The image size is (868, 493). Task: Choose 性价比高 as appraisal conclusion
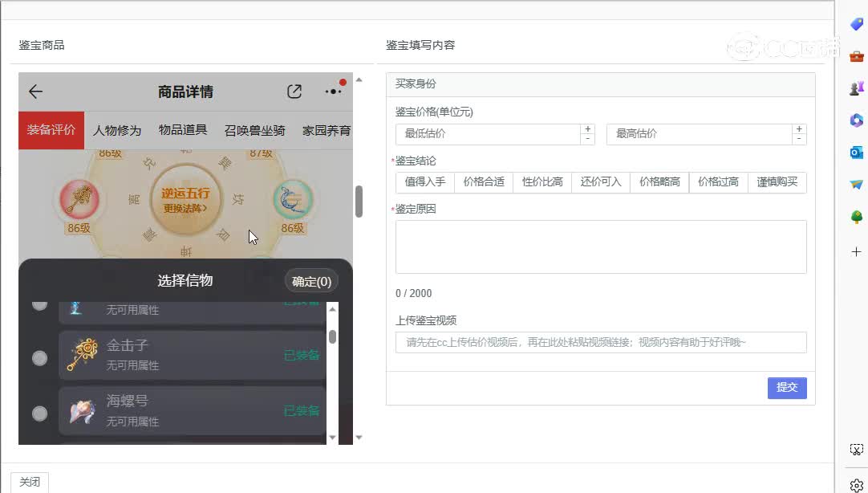pos(542,182)
